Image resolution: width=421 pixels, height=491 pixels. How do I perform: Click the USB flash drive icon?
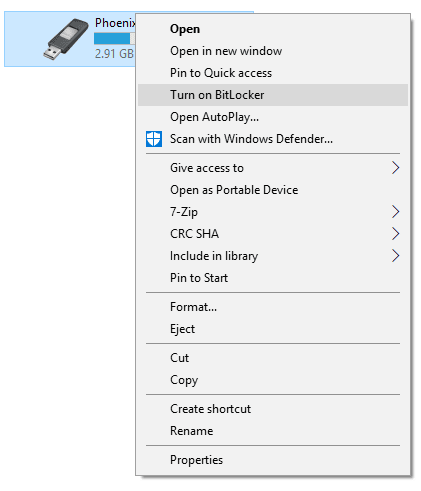[66, 39]
